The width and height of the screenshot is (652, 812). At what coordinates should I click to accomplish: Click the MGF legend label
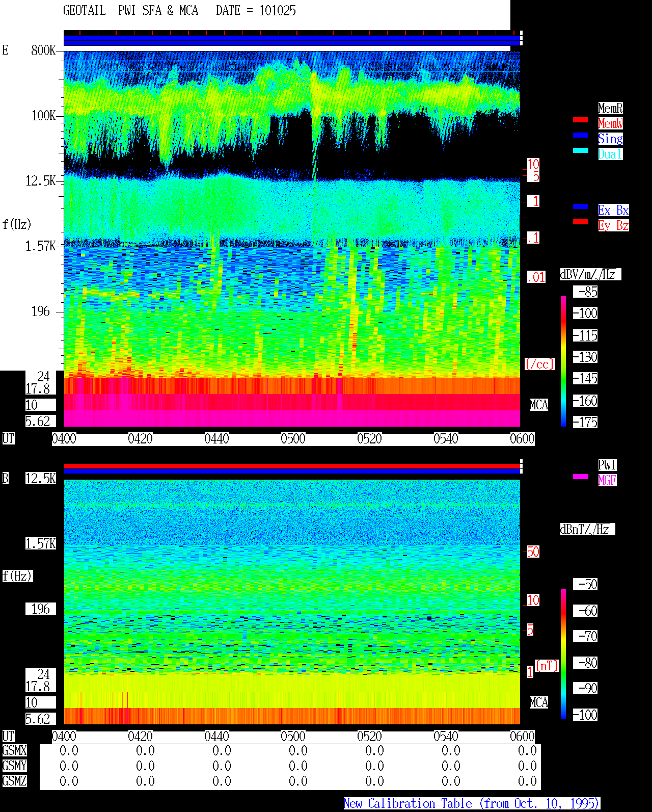607,480
